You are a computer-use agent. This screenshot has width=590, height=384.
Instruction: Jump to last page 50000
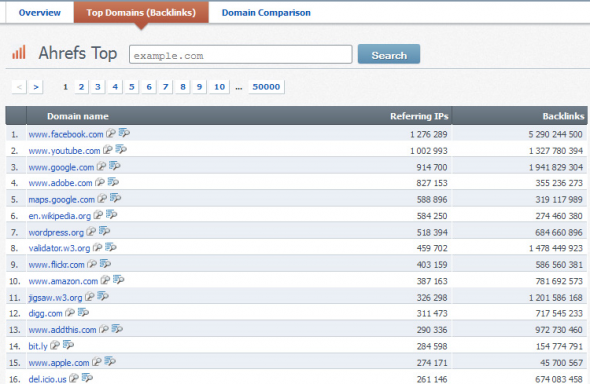266,87
